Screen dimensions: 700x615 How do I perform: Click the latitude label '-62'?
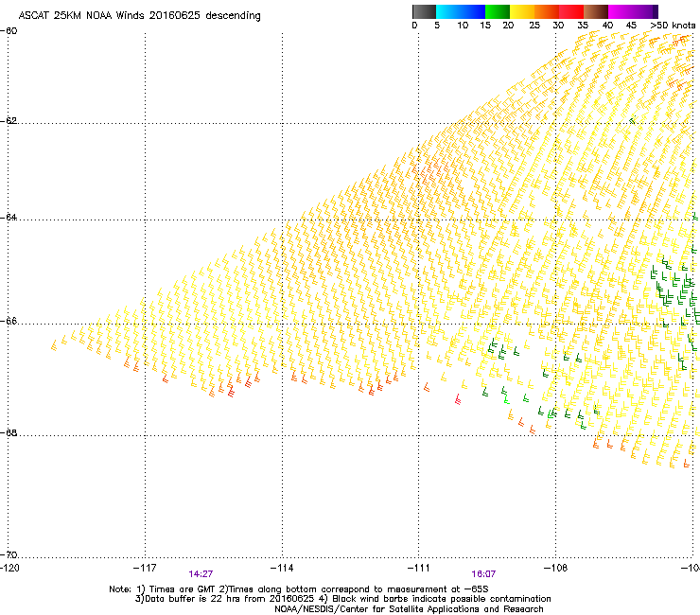tap(9, 121)
